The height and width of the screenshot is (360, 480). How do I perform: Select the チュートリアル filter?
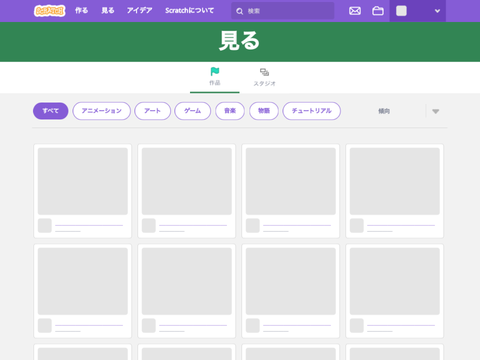[312, 111]
